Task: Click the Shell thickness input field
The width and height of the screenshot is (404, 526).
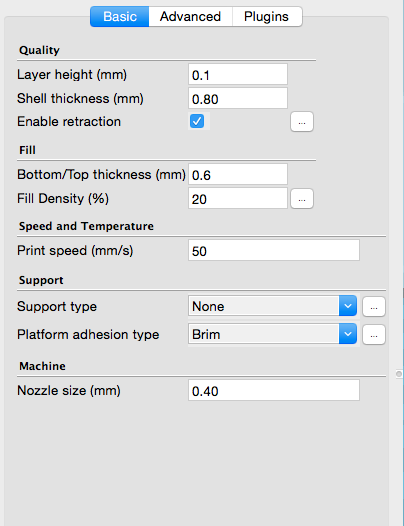Action: click(238, 98)
